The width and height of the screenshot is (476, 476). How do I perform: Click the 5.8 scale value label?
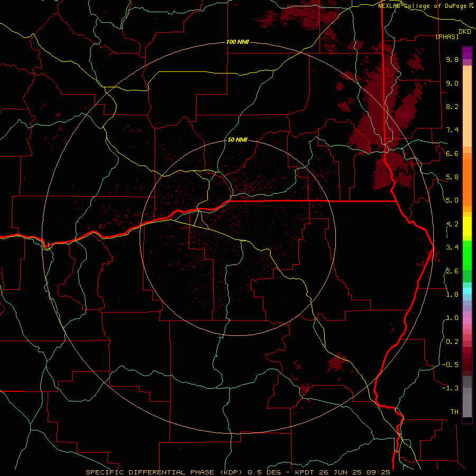[452, 177]
